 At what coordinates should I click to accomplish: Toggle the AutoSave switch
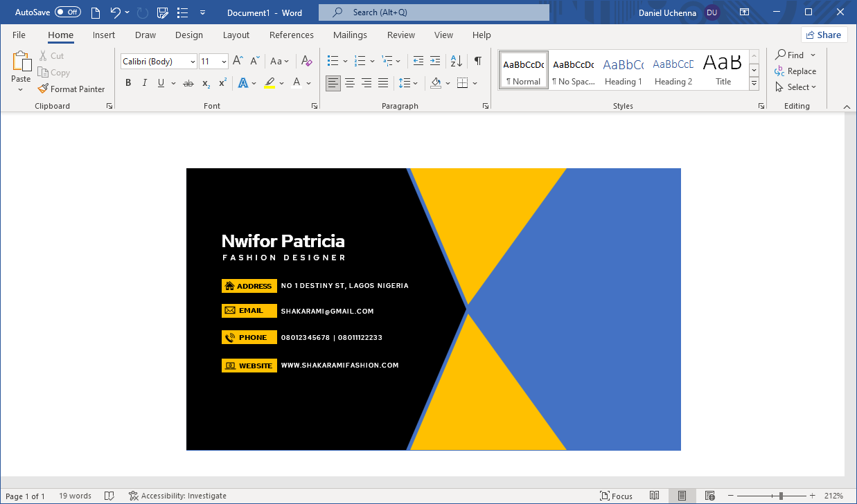coord(68,12)
